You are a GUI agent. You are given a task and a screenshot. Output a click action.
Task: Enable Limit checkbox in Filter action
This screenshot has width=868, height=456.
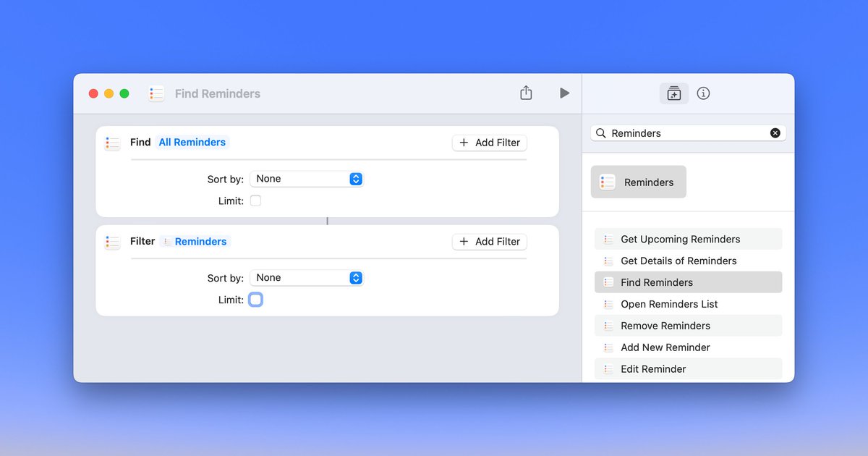coord(255,300)
